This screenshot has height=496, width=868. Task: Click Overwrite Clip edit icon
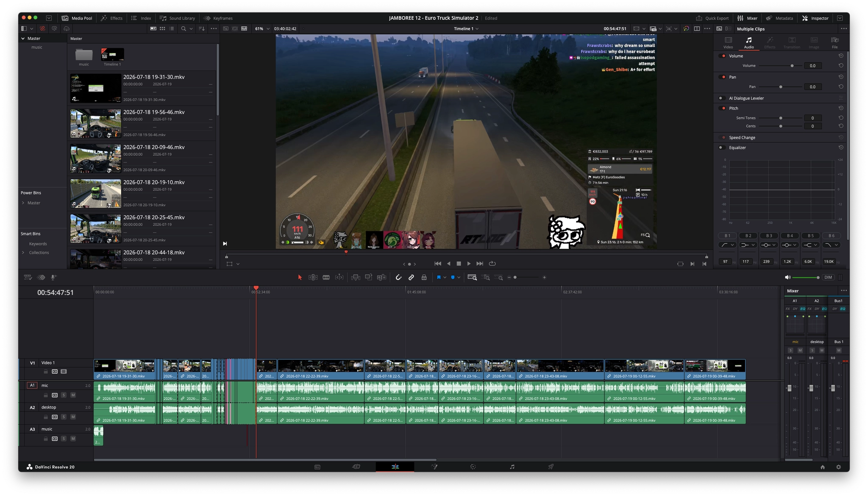(368, 277)
